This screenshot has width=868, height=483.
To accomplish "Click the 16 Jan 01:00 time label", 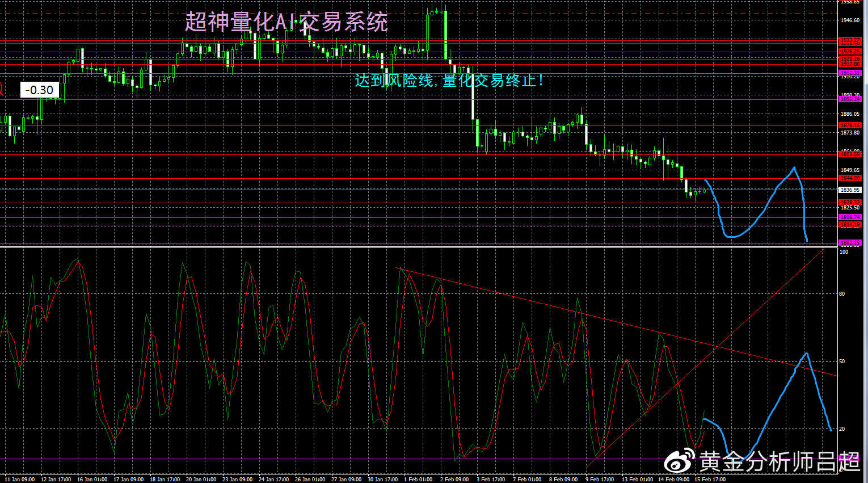I will (92, 480).
